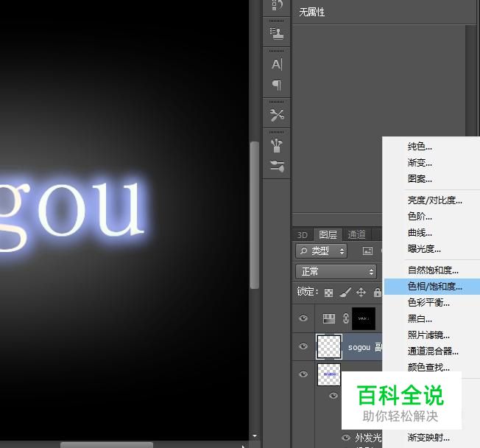Select the blue sogou text layer thumbnail
This screenshot has width=480, height=448.
point(329,374)
